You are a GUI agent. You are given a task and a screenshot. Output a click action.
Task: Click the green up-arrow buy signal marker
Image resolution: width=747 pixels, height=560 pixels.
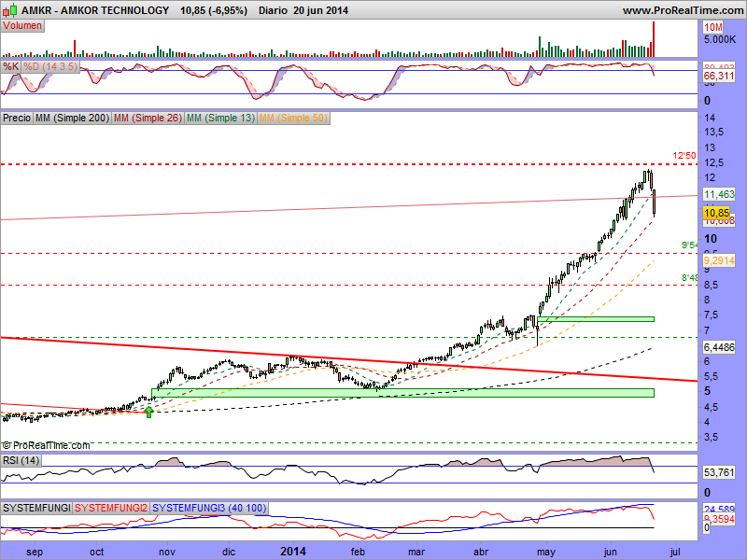pos(149,412)
